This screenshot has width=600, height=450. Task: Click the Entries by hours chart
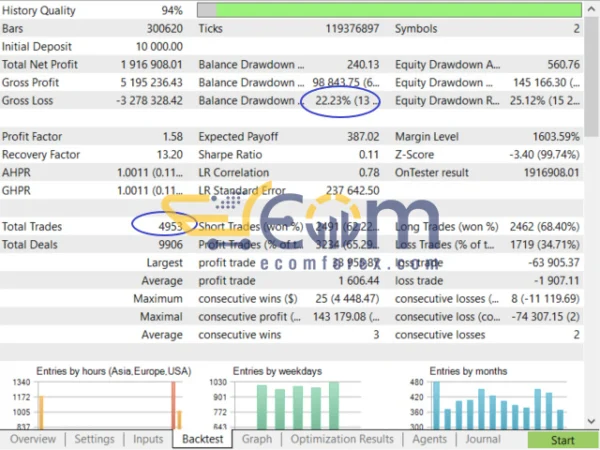[101, 398]
